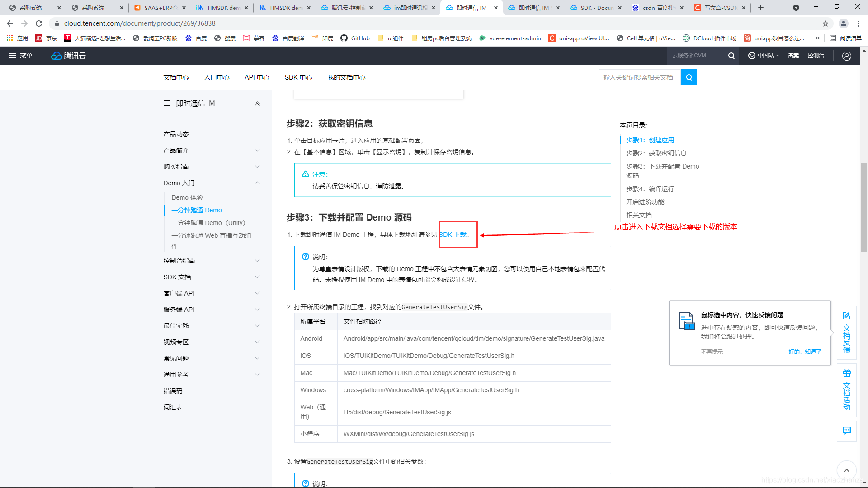Open the 文档反馈 feedback edit icon
Viewport: 868px width, 488px height.
pyautogui.click(x=846, y=316)
